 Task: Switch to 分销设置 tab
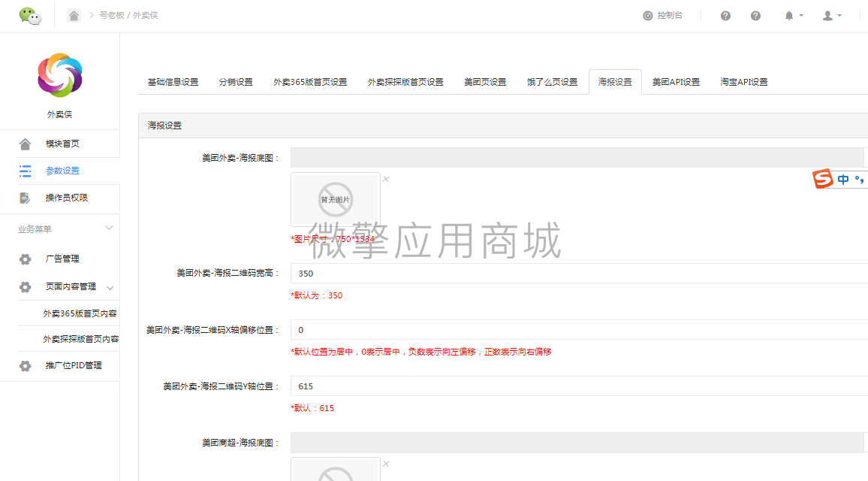tap(236, 82)
